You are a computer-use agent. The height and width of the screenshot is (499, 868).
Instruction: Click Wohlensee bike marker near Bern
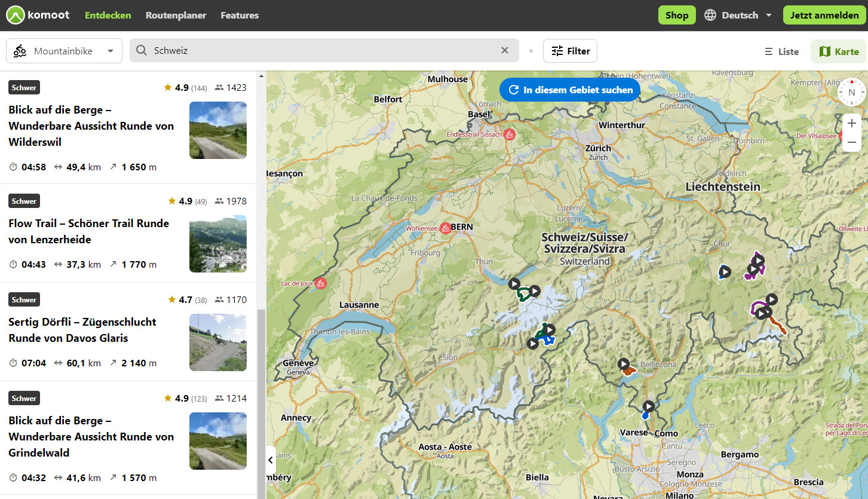445,228
